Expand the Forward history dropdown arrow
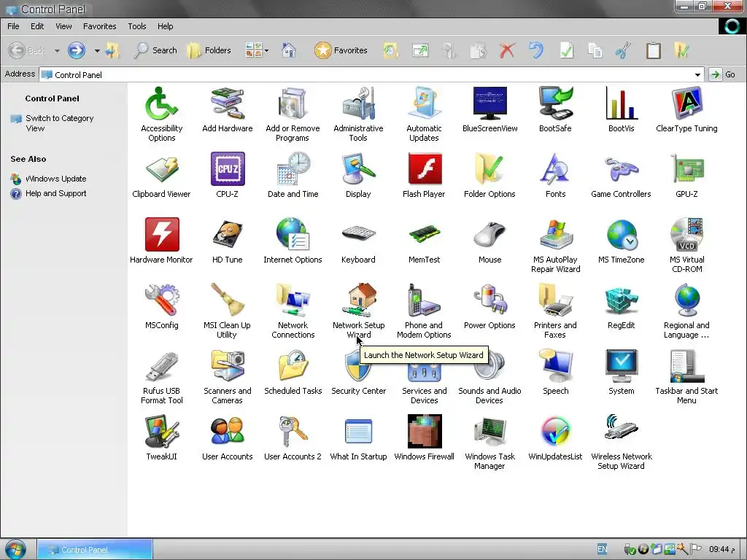The height and width of the screenshot is (560, 747). (x=97, y=50)
